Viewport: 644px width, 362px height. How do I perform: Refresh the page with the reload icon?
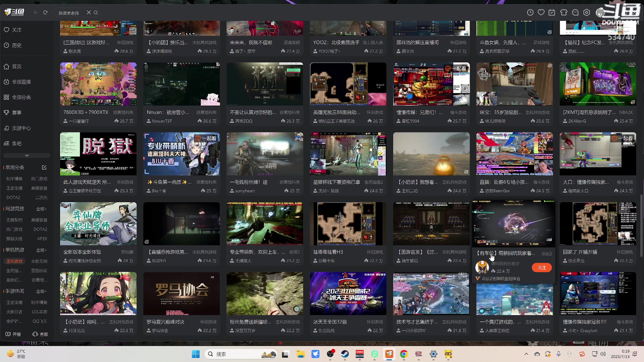pyautogui.click(x=45, y=13)
